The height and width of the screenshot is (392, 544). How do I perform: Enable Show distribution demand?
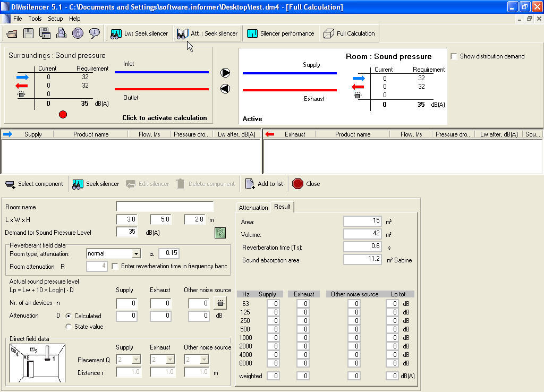pos(454,56)
